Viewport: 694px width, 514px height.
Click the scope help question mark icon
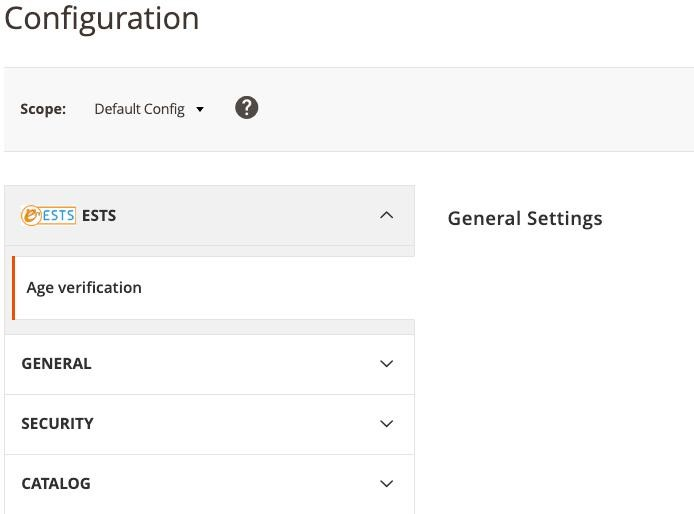pyautogui.click(x=246, y=108)
